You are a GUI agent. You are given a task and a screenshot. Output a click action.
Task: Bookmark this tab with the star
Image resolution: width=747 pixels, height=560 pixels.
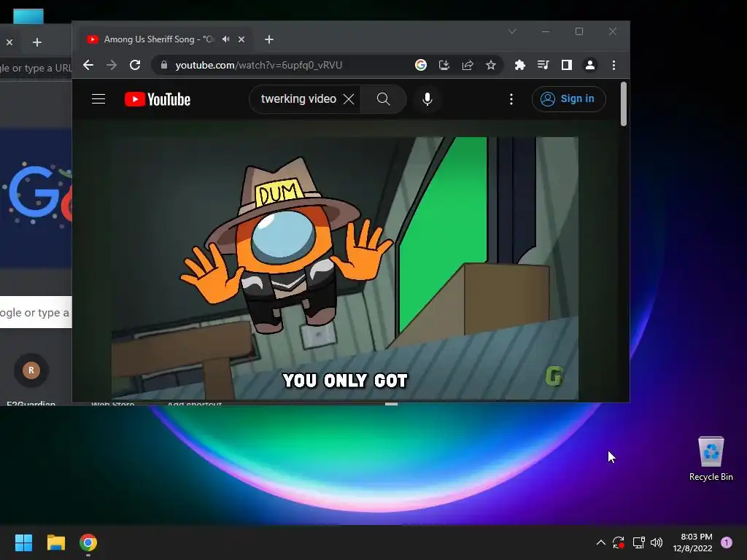coord(491,65)
